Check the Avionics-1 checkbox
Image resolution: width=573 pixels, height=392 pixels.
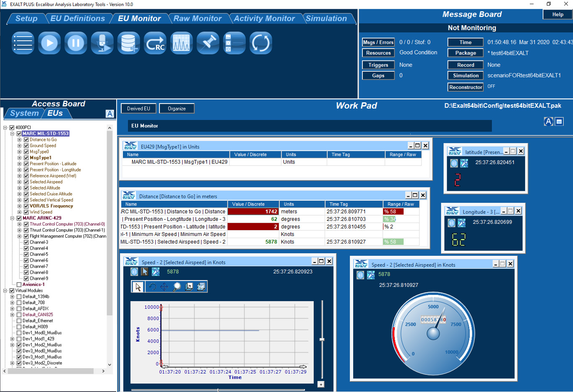pyautogui.click(x=19, y=285)
